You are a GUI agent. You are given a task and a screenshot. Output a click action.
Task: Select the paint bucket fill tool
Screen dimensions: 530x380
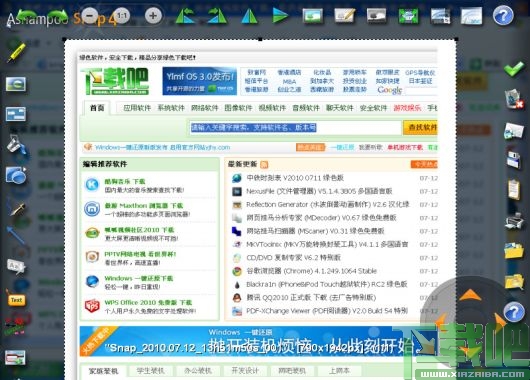16,145
